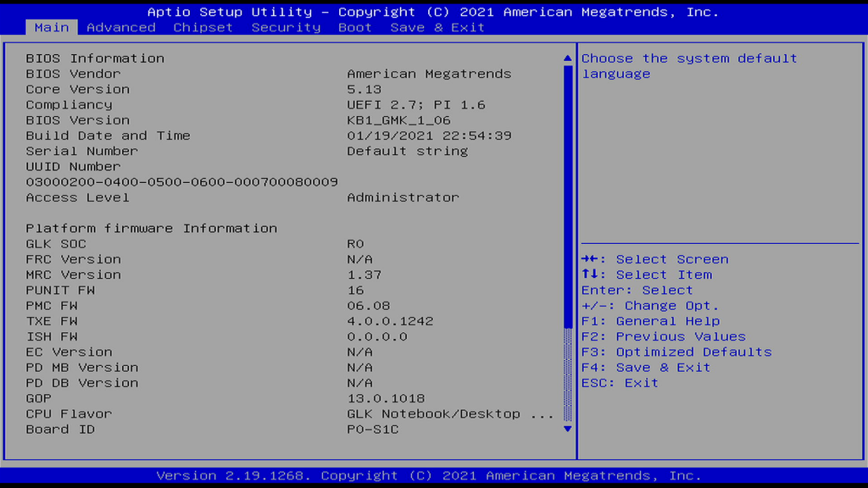Select the Core Version label
Screen dimensions: 868x488
point(77,89)
